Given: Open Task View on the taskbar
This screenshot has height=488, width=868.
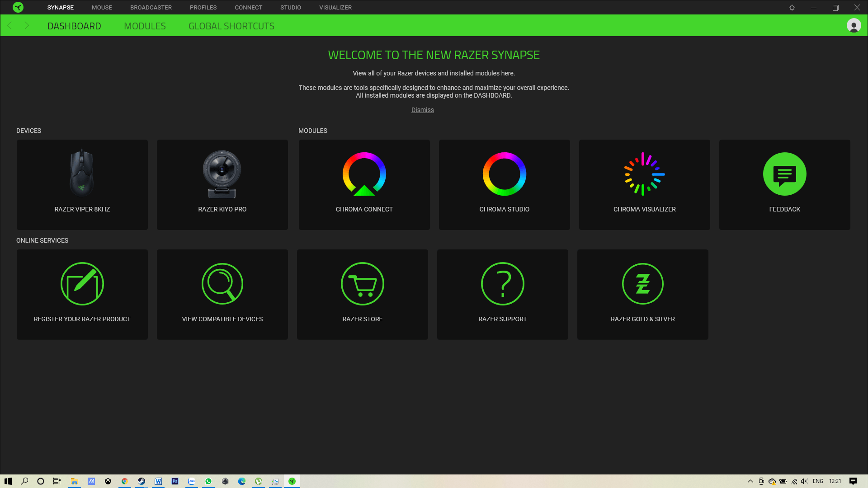Looking at the screenshot, I should pyautogui.click(x=57, y=481).
